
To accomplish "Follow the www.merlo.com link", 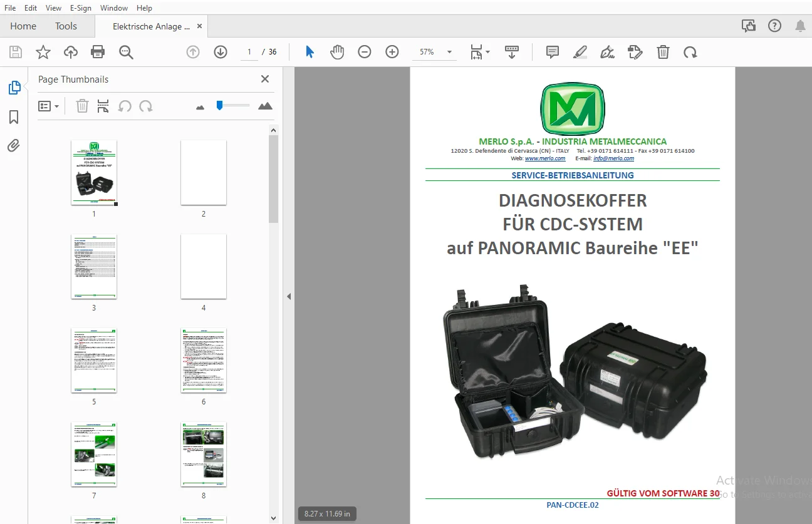I will [545, 158].
